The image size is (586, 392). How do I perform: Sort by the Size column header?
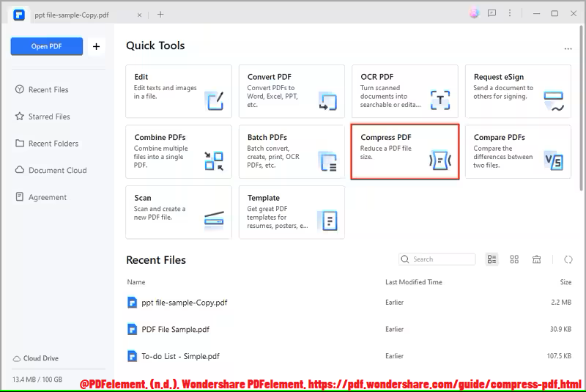pos(565,282)
